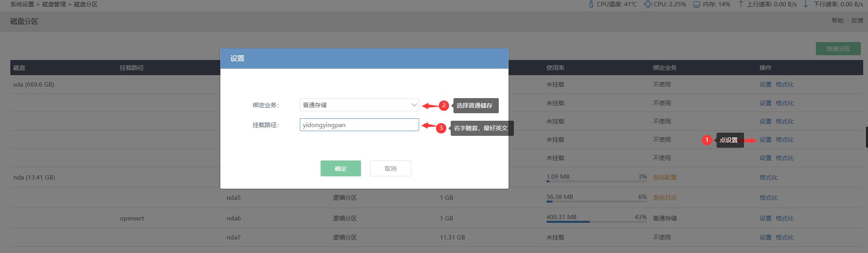Viewport: 868px width, 253px height.
Task: Click 格式化 for the nda6 partition
Action: point(785,218)
